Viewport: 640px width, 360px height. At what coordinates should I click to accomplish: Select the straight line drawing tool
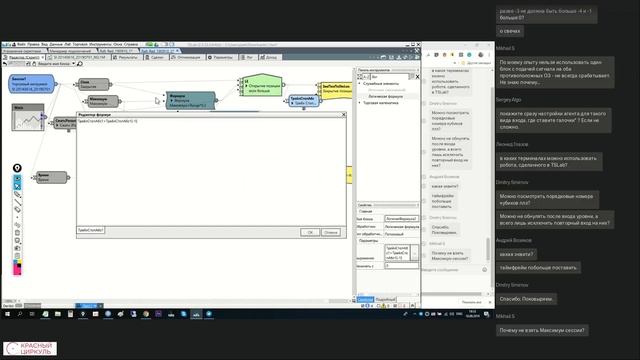tap(17, 202)
